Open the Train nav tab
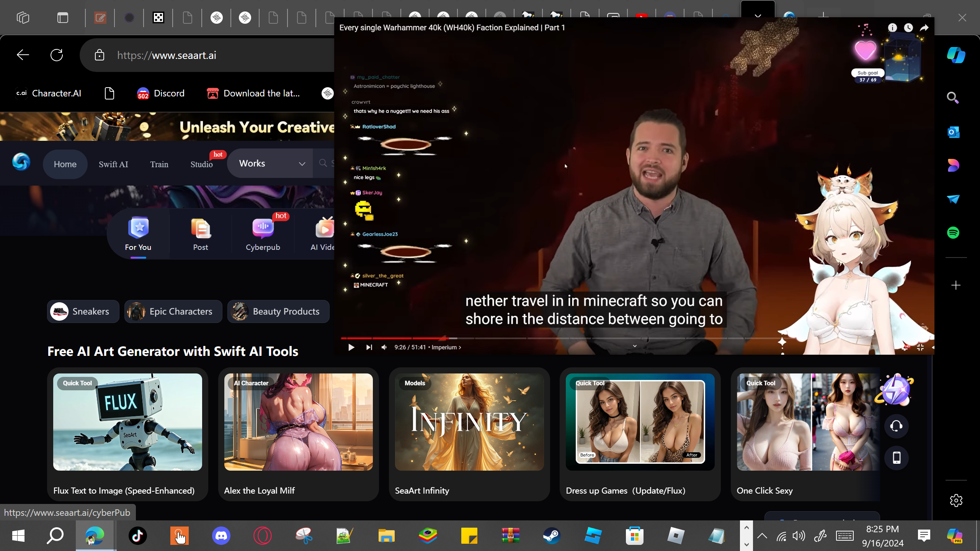This screenshot has width=980, height=551. (159, 164)
